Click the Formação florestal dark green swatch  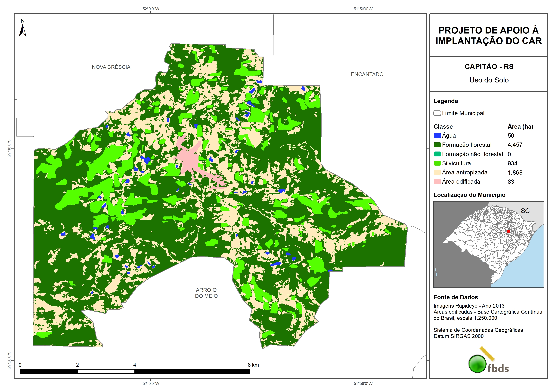(437, 145)
